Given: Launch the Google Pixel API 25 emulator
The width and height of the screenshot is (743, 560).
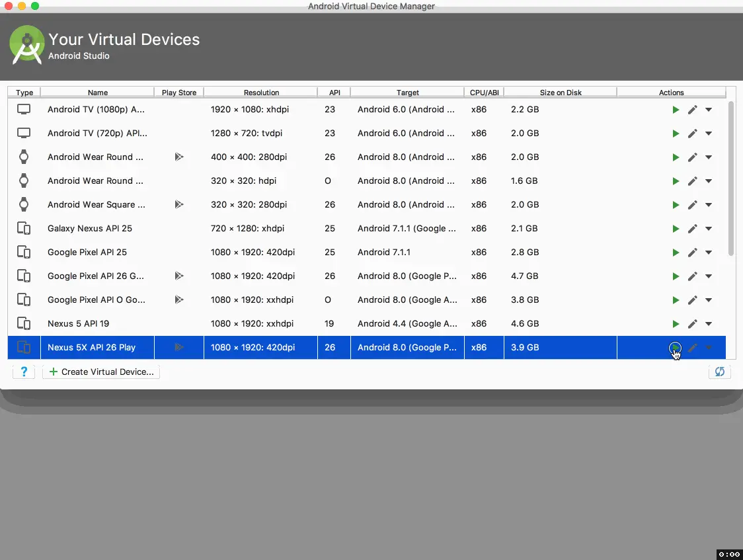Looking at the screenshot, I should 676,253.
